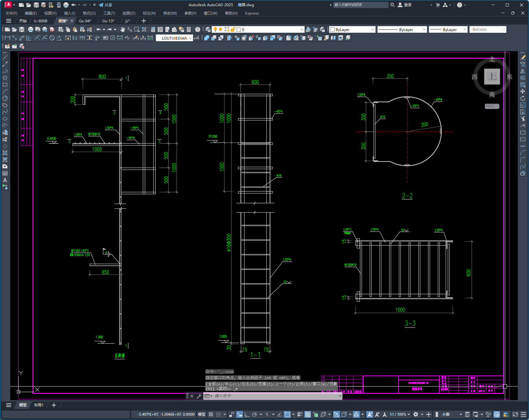Viewport: 529px width, 420px height.
Task: Select the Linear dimension tool
Action: [x=7, y=38]
